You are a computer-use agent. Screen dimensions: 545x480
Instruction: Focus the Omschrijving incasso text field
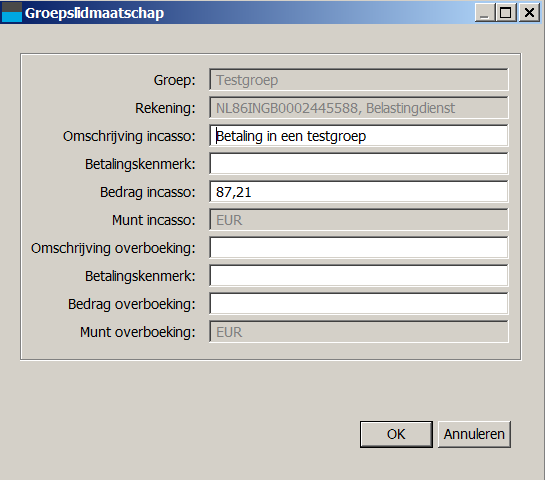[x=359, y=136]
